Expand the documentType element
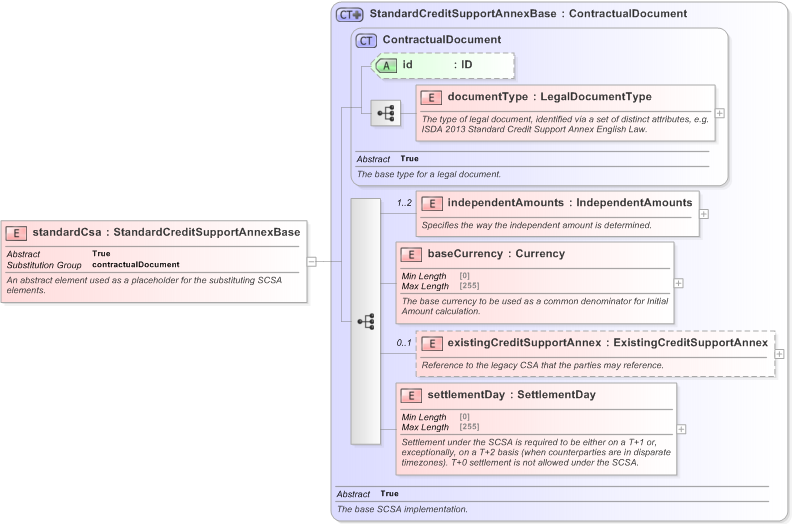 click(720, 113)
